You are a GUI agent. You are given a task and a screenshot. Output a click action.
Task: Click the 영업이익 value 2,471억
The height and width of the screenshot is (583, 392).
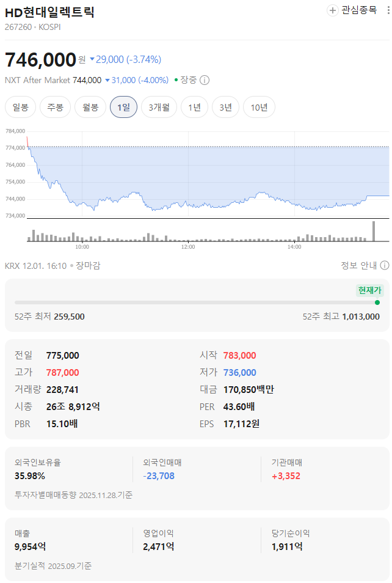(x=159, y=546)
